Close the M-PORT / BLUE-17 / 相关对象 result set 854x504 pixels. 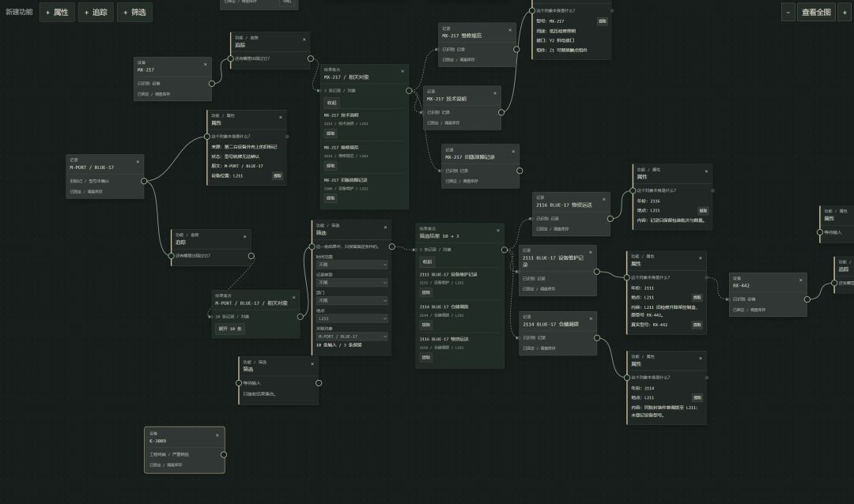pyautogui.click(x=293, y=297)
